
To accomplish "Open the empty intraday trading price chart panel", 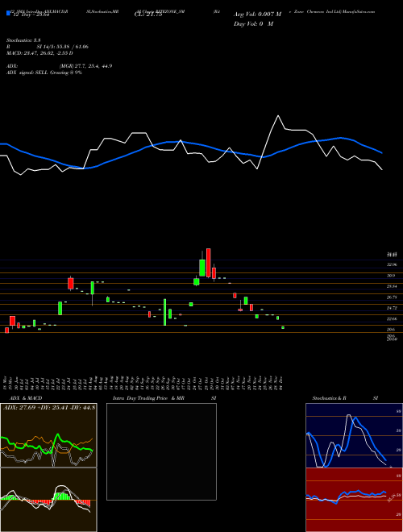I will 161,451.
